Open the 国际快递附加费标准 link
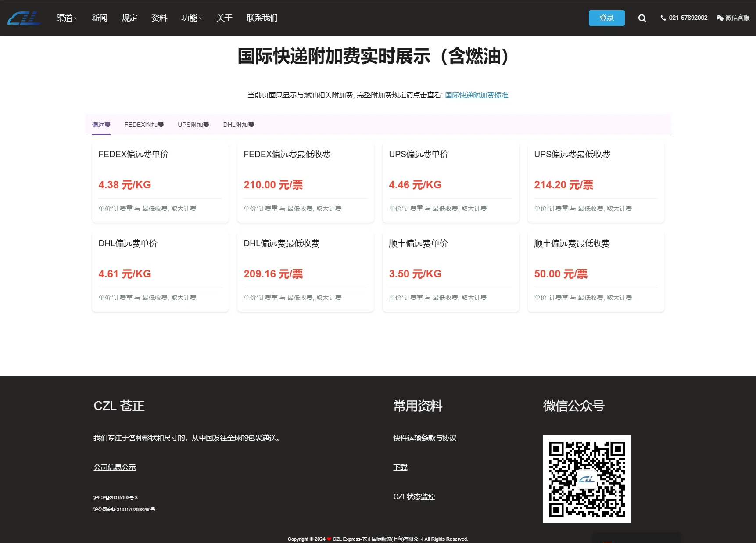The width and height of the screenshot is (756, 543). 477,95
